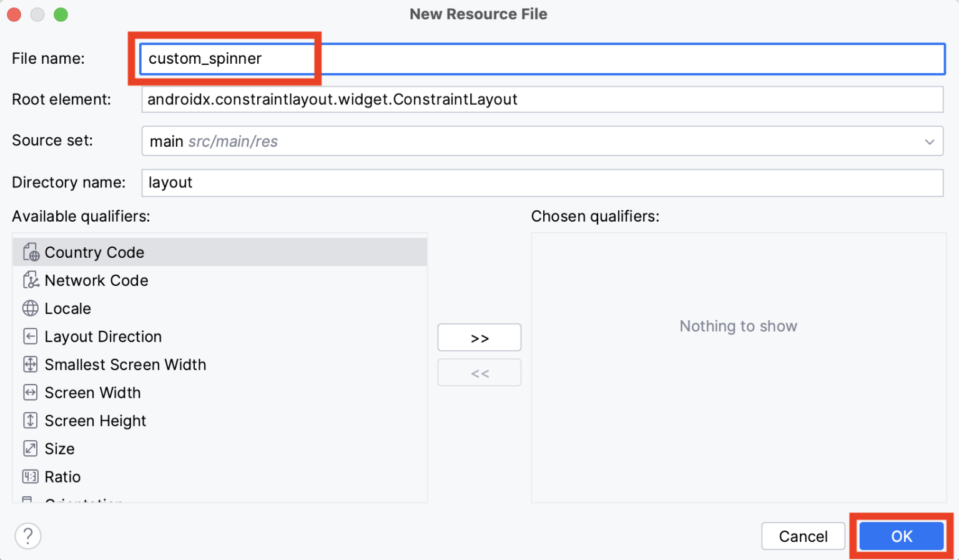Open the help question mark button
Screen dimensions: 959x560
click(x=28, y=536)
